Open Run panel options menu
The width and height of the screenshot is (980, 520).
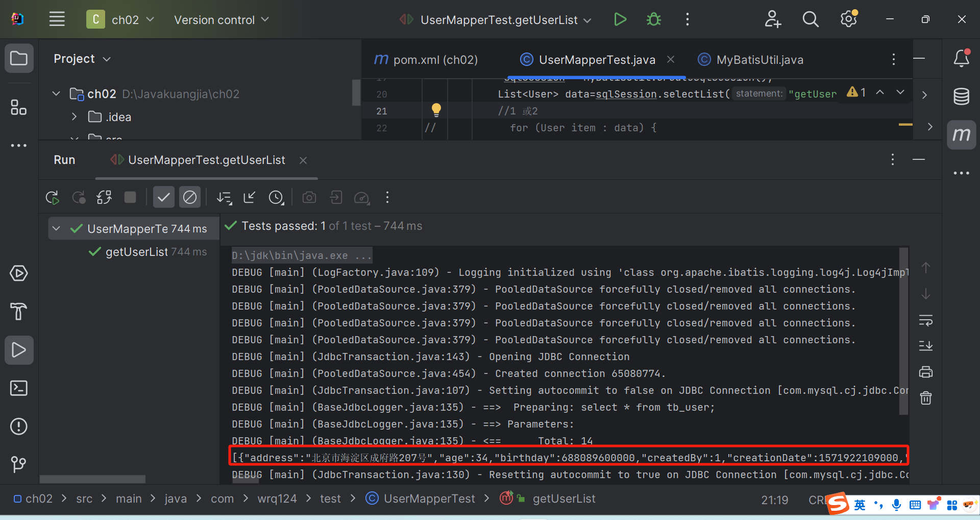tap(893, 159)
